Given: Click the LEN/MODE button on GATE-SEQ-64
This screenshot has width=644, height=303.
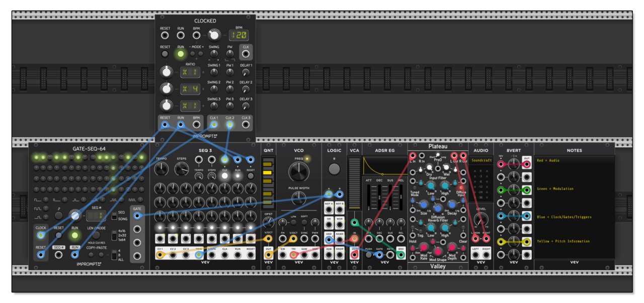Looking at the screenshot, I should (x=96, y=235).
